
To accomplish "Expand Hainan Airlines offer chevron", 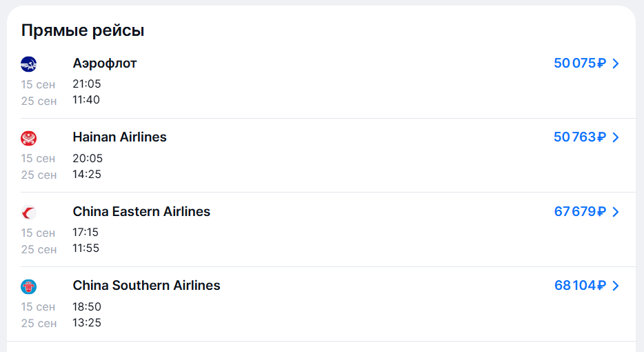I will 616,137.
